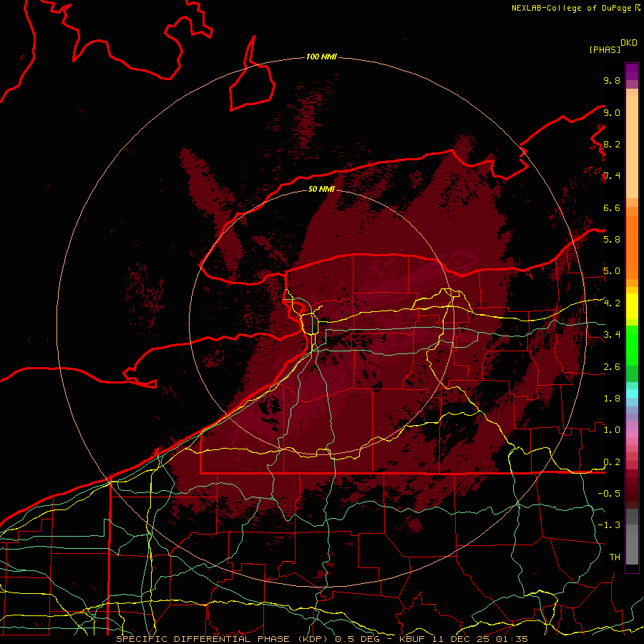Click the 100 NMI range ring label
Image resolution: width=644 pixels, height=644 pixels.
[x=321, y=57]
